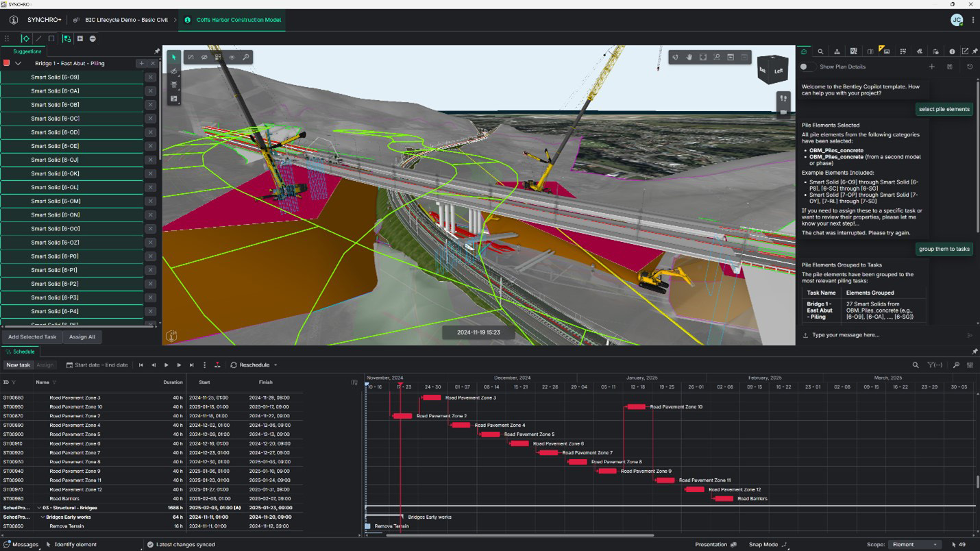
Task: Open the Suggestions tab in left panel
Action: click(x=26, y=51)
